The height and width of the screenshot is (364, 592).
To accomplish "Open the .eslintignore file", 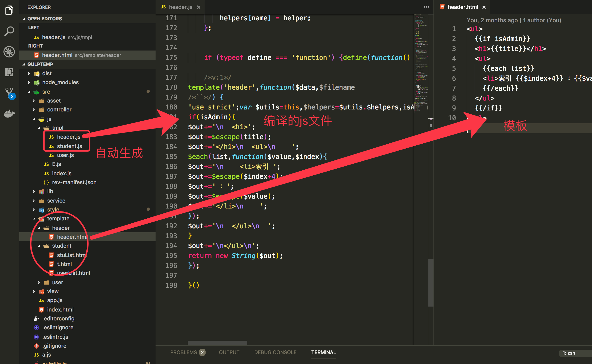I will point(87,327).
